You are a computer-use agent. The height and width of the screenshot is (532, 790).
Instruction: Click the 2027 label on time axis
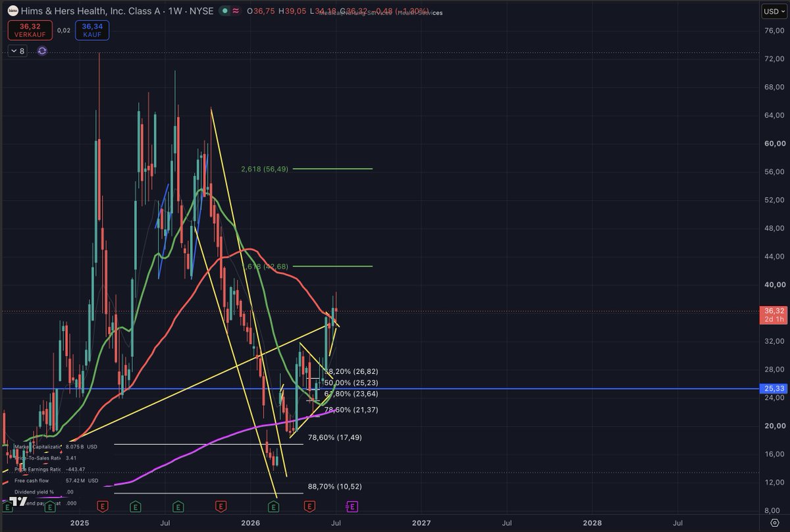[421, 523]
